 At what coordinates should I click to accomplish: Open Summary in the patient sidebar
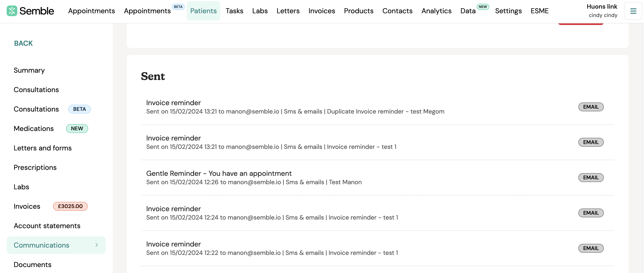point(29,70)
